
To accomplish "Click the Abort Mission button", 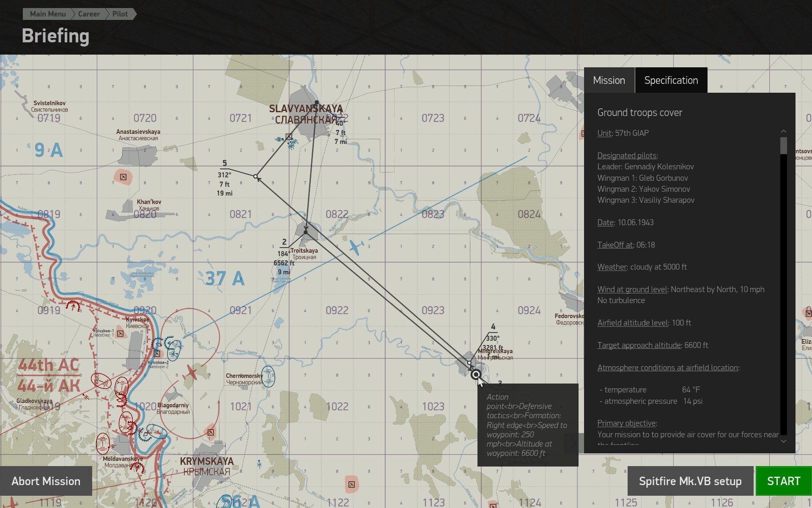I will [46, 481].
